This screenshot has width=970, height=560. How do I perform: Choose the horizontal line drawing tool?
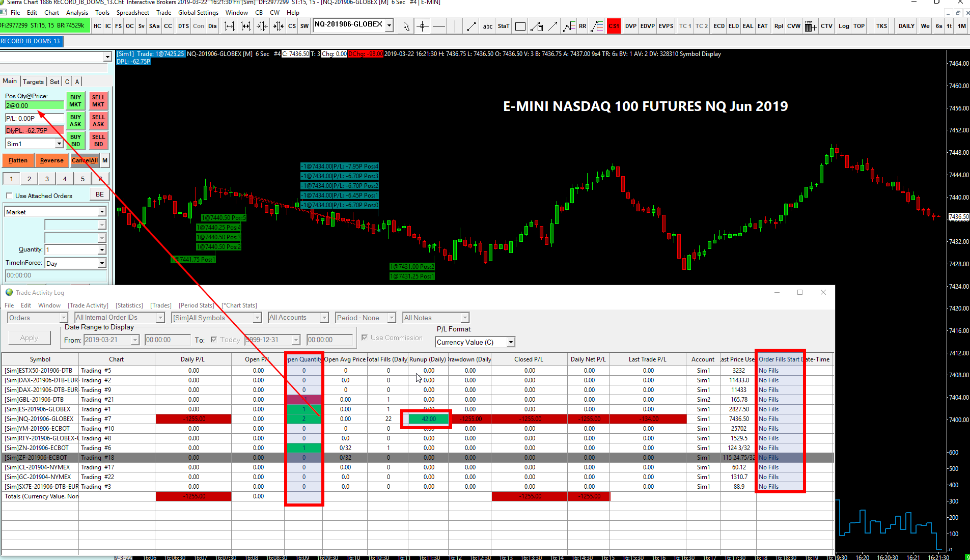(439, 26)
